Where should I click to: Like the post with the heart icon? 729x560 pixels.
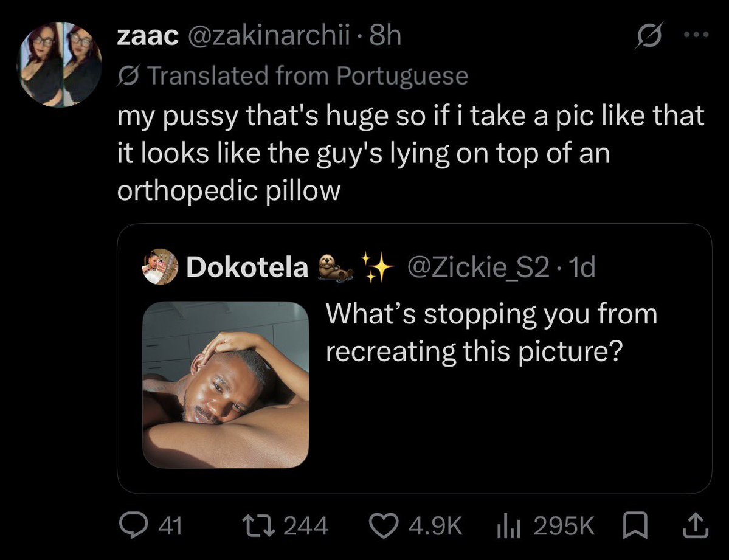[x=384, y=525]
